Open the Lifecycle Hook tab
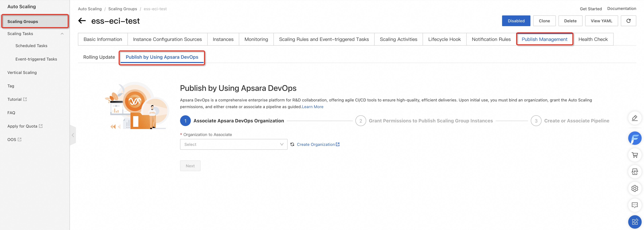This screenshot has height=230, width=644. [444, 39]
